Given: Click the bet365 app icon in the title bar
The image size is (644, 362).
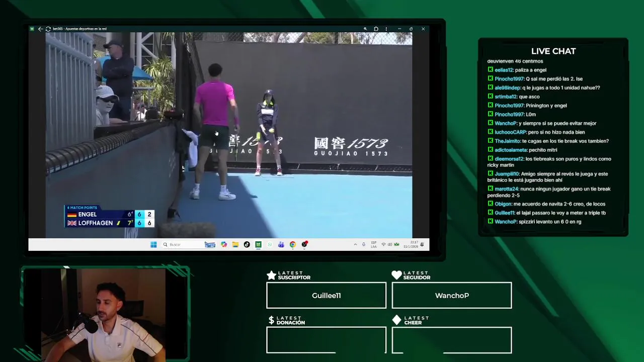Looking at the screenshot, I should 32,29.
